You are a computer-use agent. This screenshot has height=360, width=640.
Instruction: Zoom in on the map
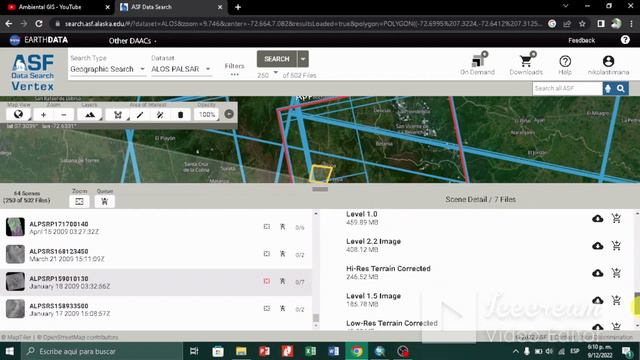43,115
